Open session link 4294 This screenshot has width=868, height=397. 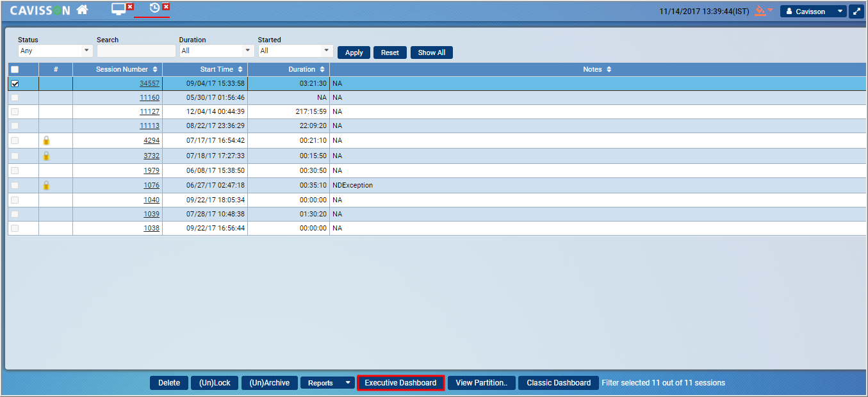pyautogui.click(x=151, y=140)
